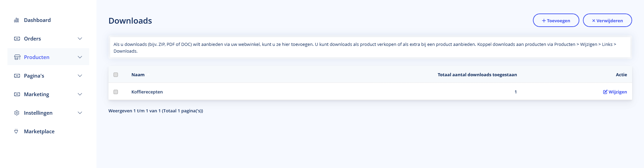Collapse the Producten menu chevron

click(80, 57)
